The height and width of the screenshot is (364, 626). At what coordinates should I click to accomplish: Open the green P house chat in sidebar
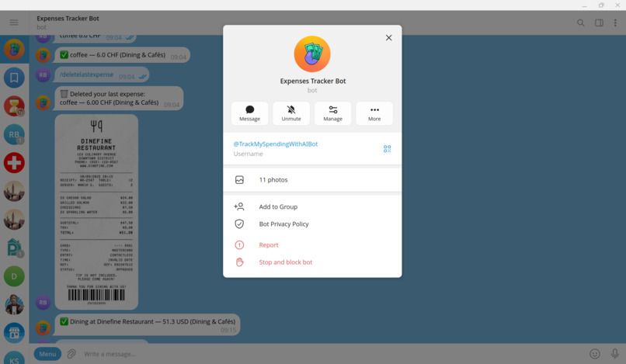(x=14, y=248)
